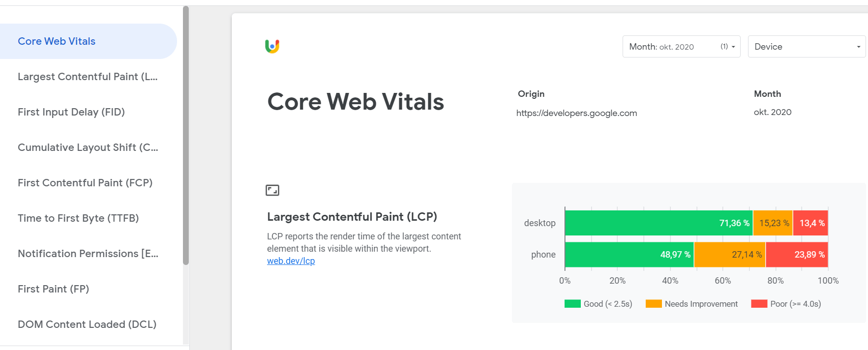This screenshot has height=350, width=868.
Task: Select Core Web Vitals sidebar page
Action: 57,41
